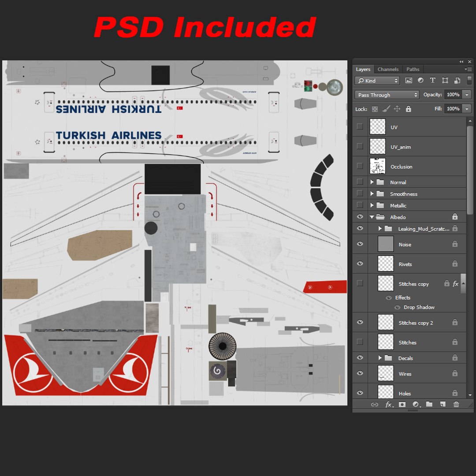Open the Kind filter dropdown
The image size is (476, 476).
pos(377,81)
